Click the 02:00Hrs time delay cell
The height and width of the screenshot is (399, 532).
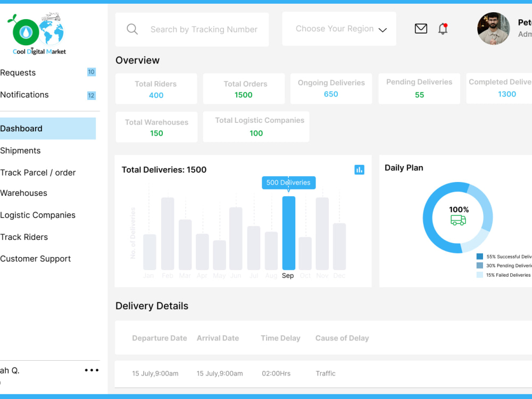276,373
